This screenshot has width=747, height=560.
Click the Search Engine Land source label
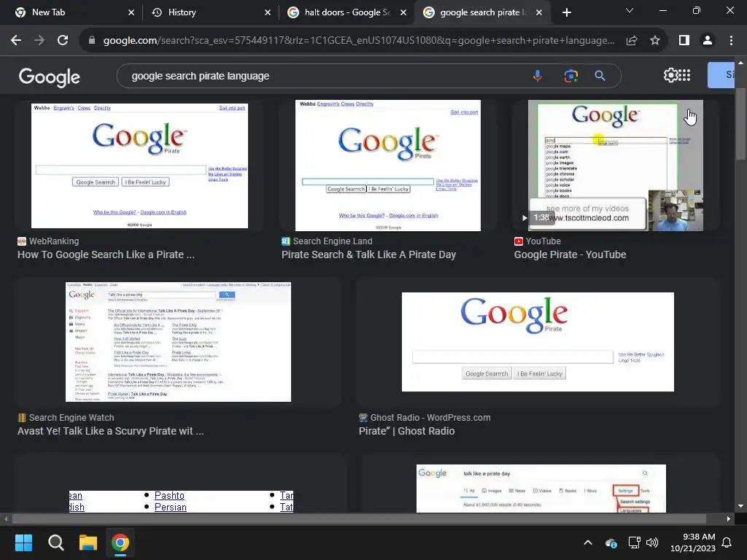coord(327,241)
